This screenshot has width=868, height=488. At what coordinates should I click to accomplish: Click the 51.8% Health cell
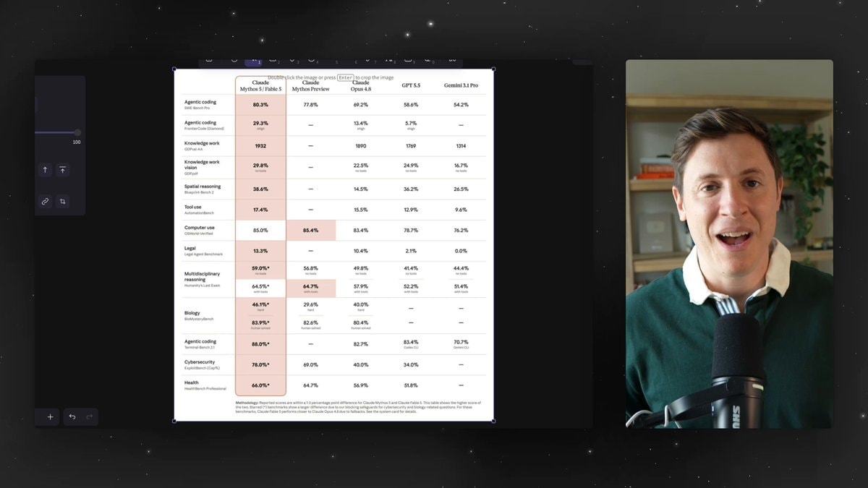coord(411,385)
